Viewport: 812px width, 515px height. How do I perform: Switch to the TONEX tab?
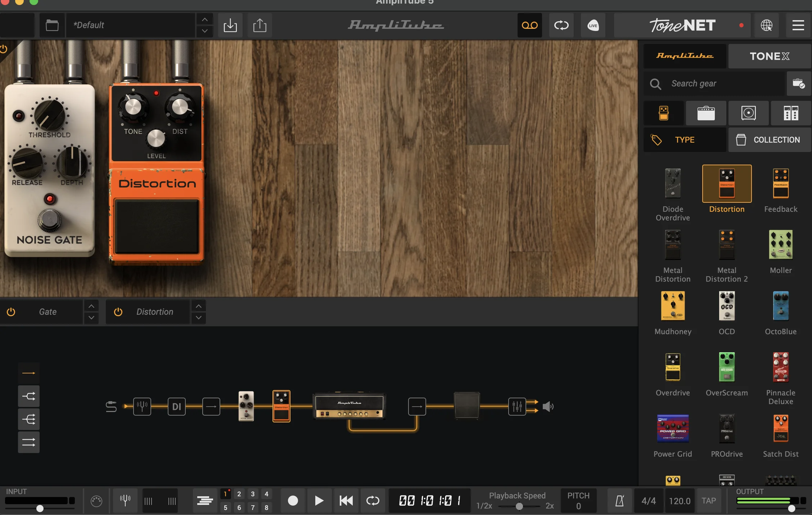click(x=770, y=56)
